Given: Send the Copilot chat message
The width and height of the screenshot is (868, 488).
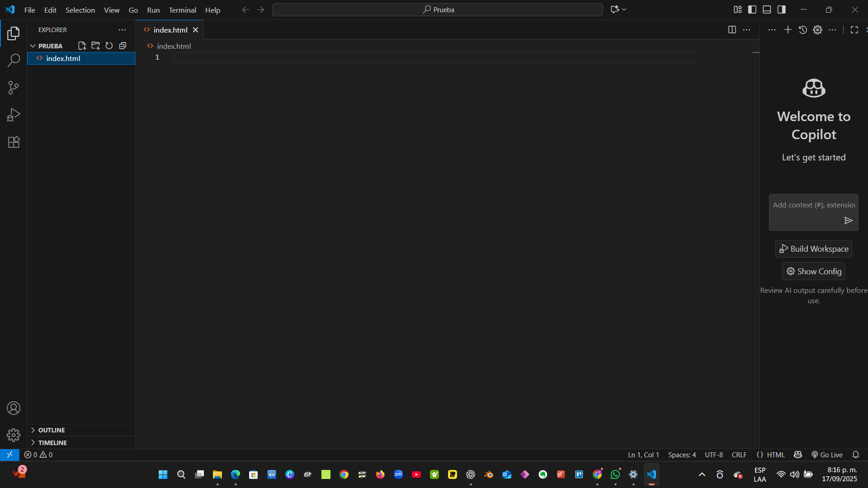Looking at the screenshot, I should [x=848, y=221].
